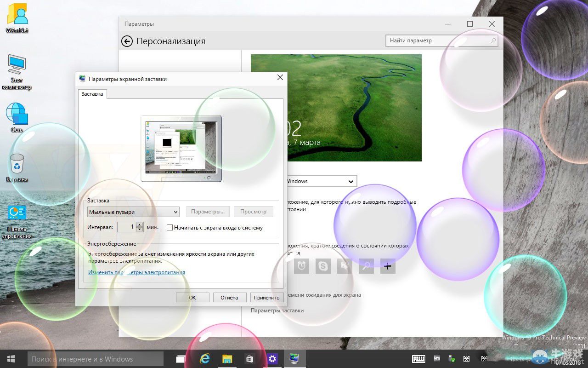Open the touch keyboard tray icon

(x=418, y=359)
